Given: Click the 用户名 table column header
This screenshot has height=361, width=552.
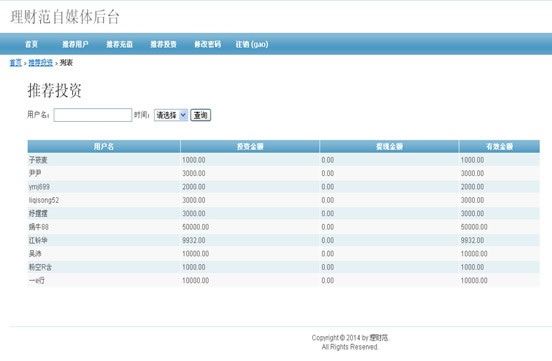Looking at the screenshot, I should pyautogui.click(x=104, y=147).
